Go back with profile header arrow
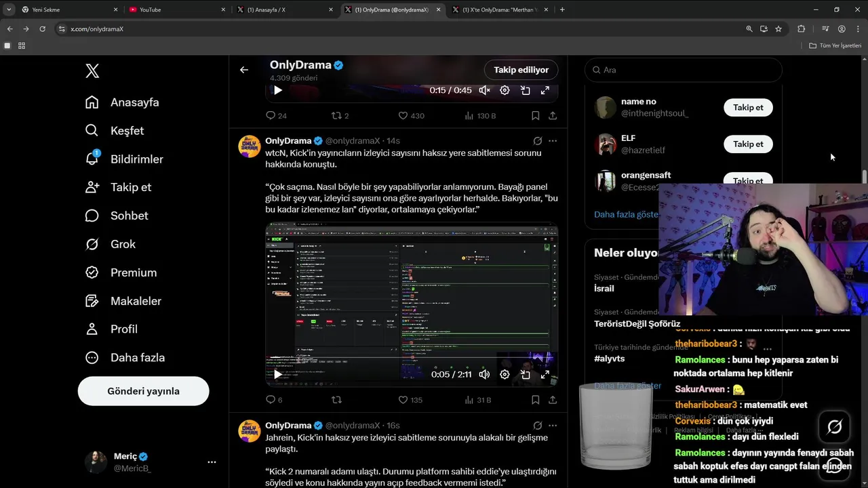The width and height of the screenshot is (868, 488). tap(244, 69)
